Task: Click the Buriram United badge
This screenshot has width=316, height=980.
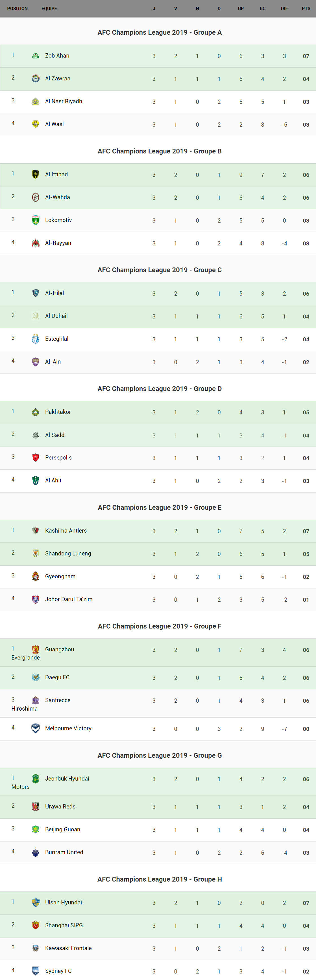Action: coord(35,852)
